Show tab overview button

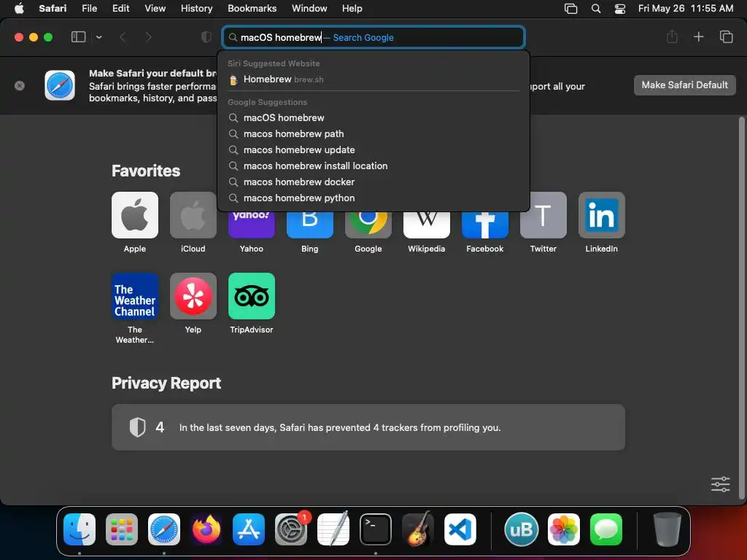726,36
